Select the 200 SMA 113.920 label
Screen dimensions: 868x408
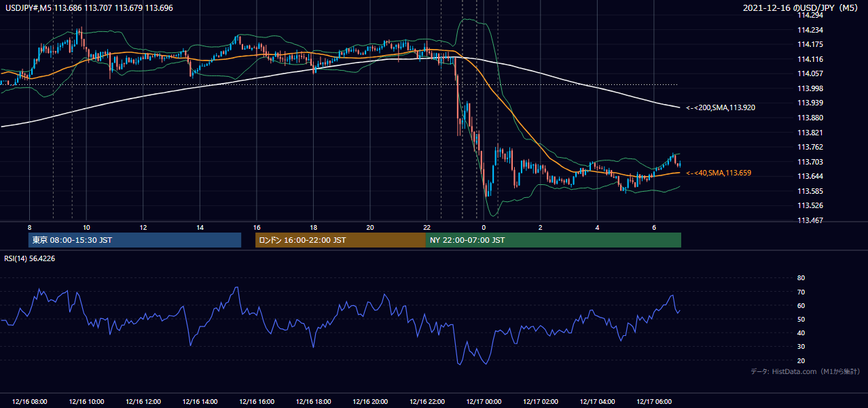(721, 107)
